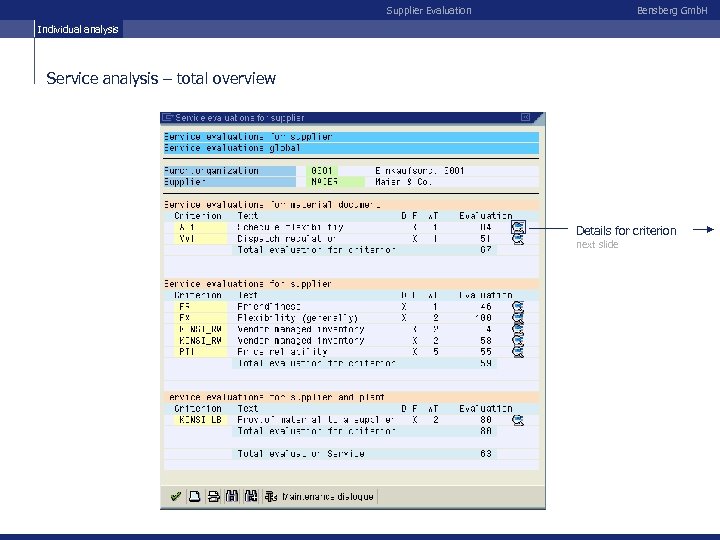Open the Maintenance dialogue button
This screenshot has width=720, height=540.
[x=320, y=496]
